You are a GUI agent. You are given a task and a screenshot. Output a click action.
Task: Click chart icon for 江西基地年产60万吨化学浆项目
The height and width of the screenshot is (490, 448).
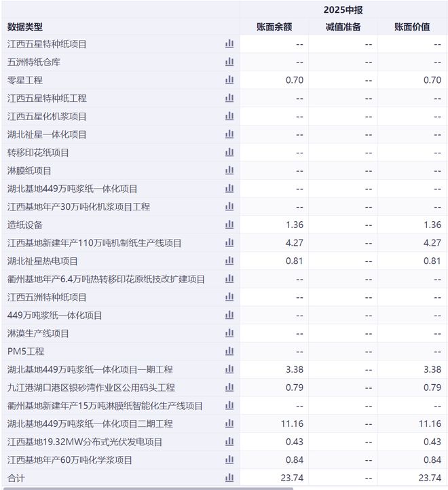tap(229, 460)
